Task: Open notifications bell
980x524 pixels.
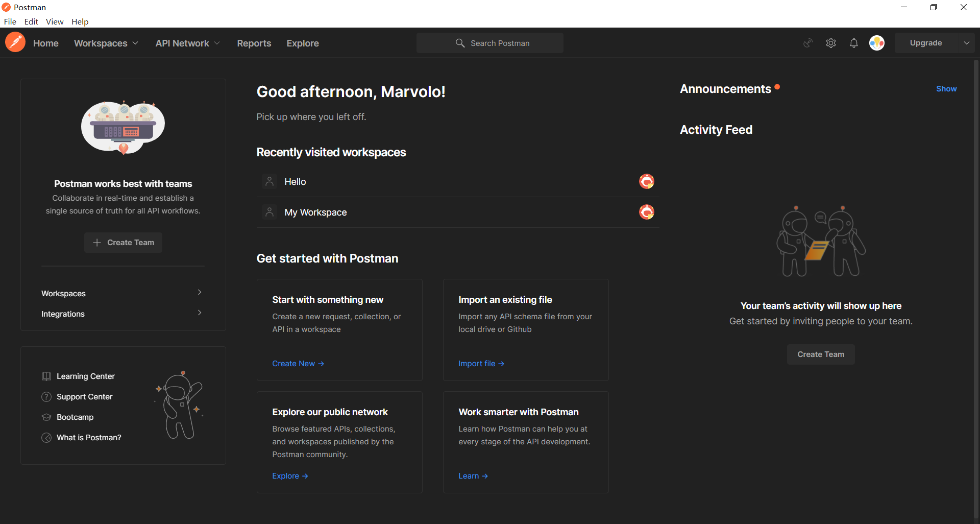Action: point(854,43)
